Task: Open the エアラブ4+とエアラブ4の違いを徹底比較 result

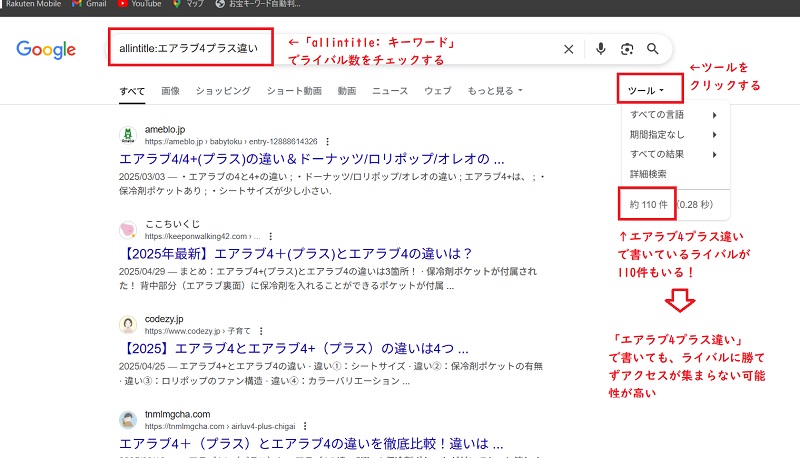Action: (x=311, y=443)
